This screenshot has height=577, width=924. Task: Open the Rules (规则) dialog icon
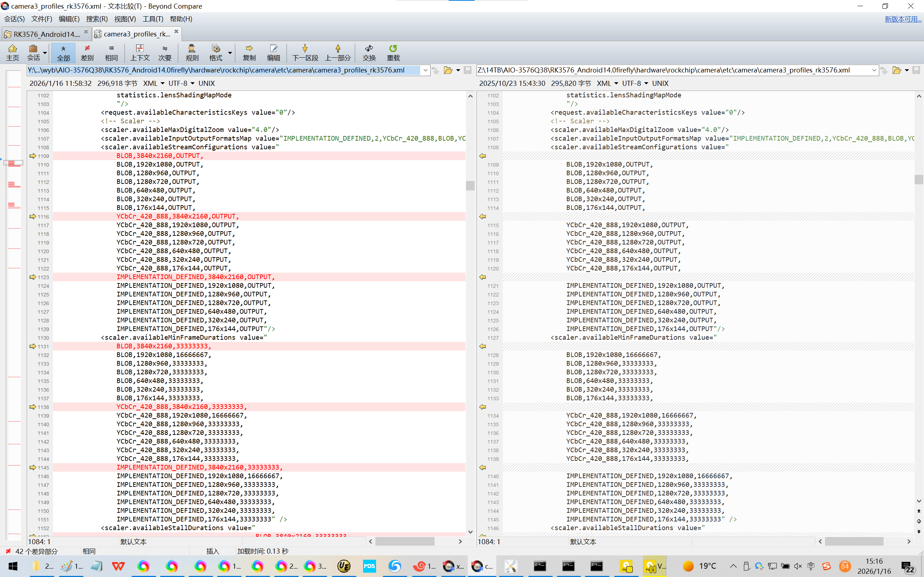192,52
